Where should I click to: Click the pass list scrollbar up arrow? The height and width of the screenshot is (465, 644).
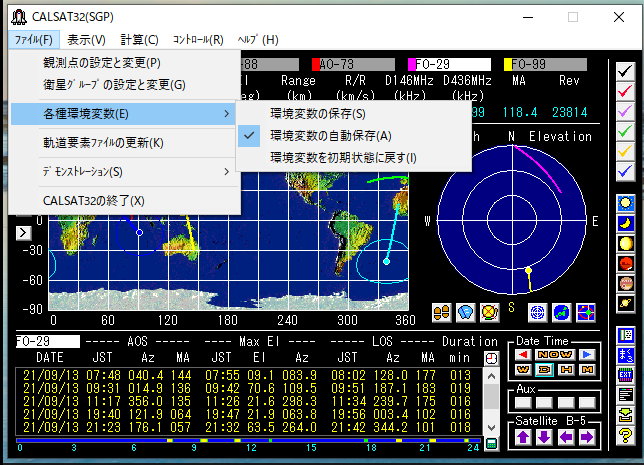[491, 376]
